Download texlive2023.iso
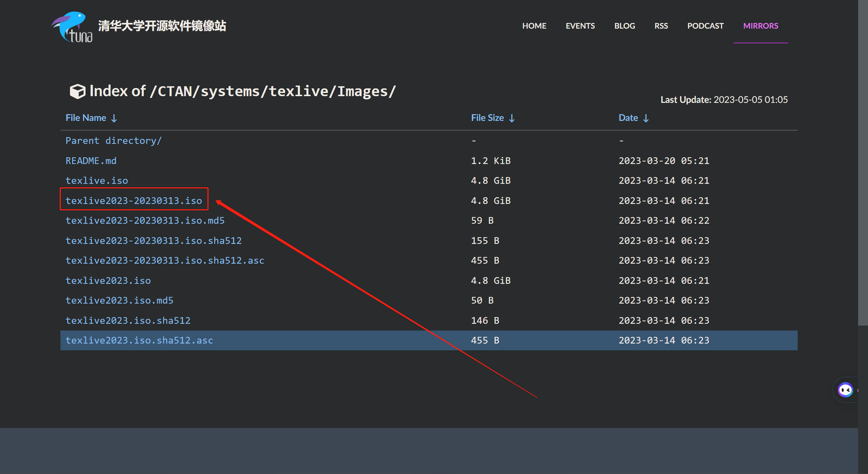The width and height of the screenshot is (868, 474). click(108, 281)
